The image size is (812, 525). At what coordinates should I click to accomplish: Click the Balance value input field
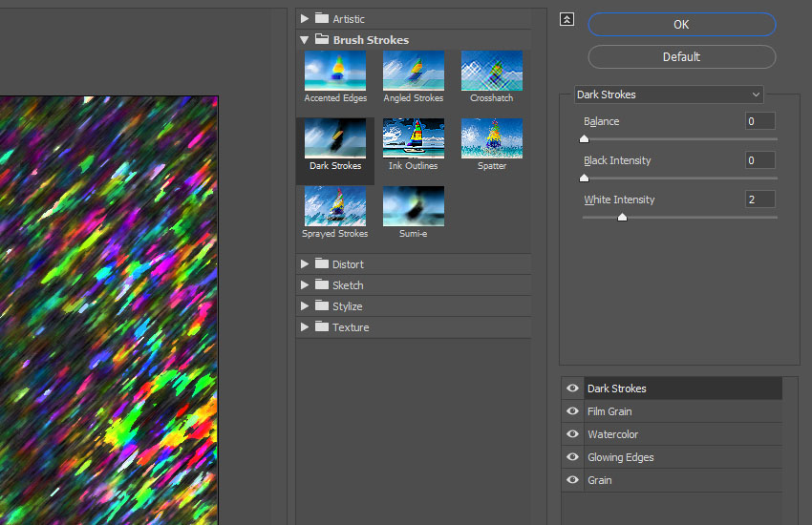[x=759, y=121]
